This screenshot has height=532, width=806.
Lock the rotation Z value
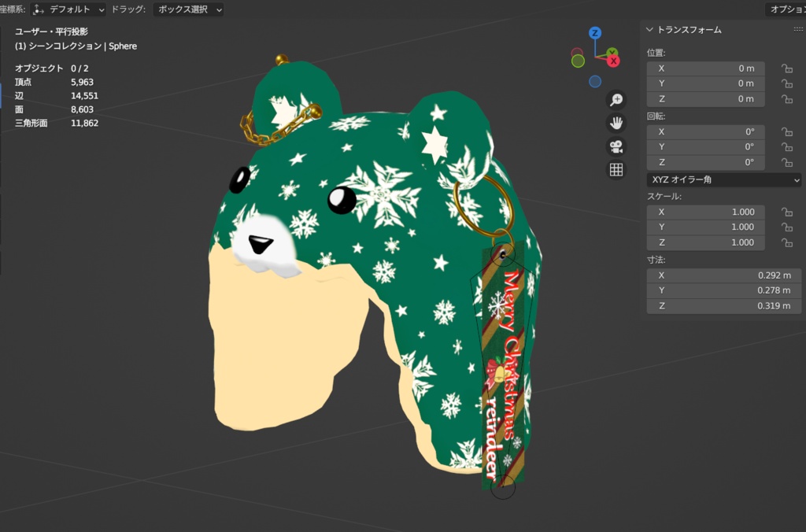click(787, 162)
